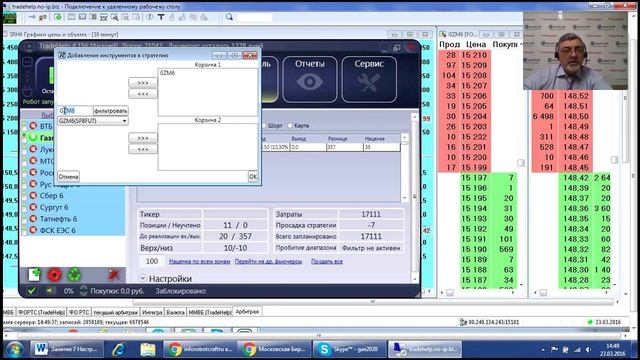Click the horizontal scrollbar above the taskbar
Image resolution: width=640 pixels, height=360 pixels.
(318, 336)
